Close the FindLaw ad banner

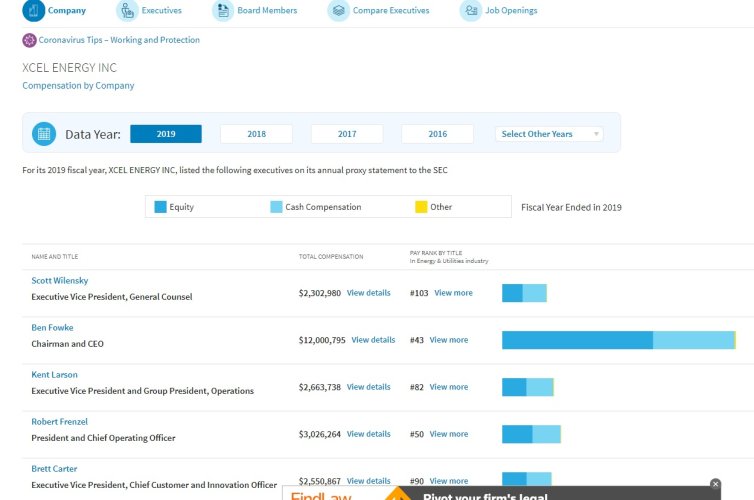pyautogui.click(x=715, y=484)
